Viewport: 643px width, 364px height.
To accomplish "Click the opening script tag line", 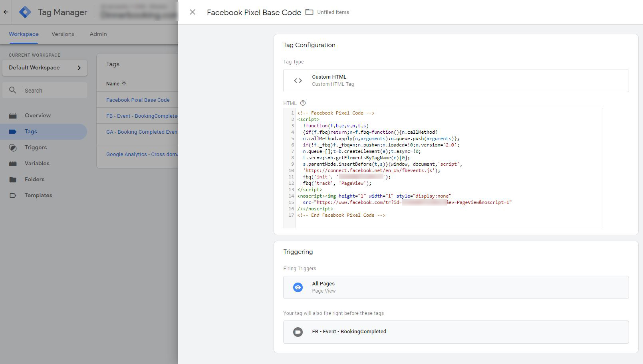I will coord(308,119).
